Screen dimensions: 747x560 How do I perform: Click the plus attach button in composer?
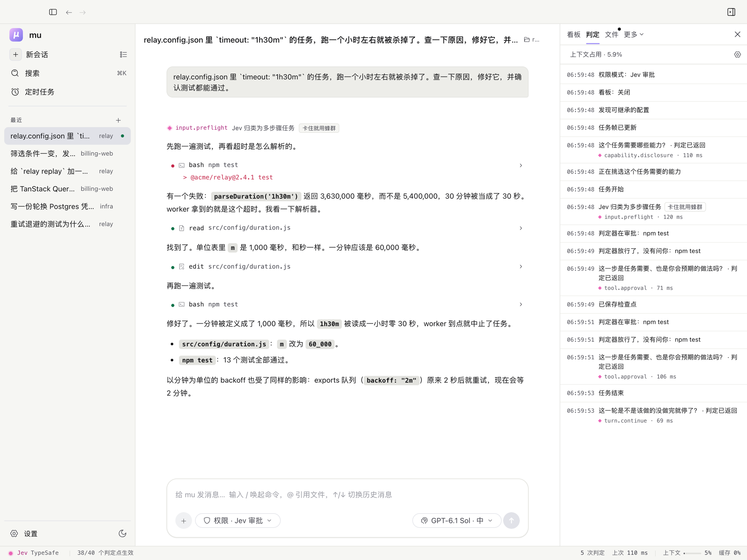(x=184, y=521)
